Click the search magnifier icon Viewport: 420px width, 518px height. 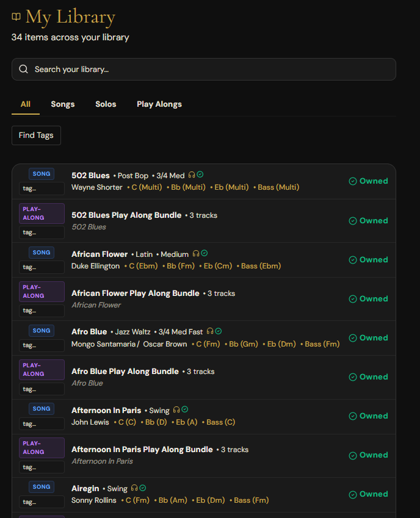tap(23, 69)
